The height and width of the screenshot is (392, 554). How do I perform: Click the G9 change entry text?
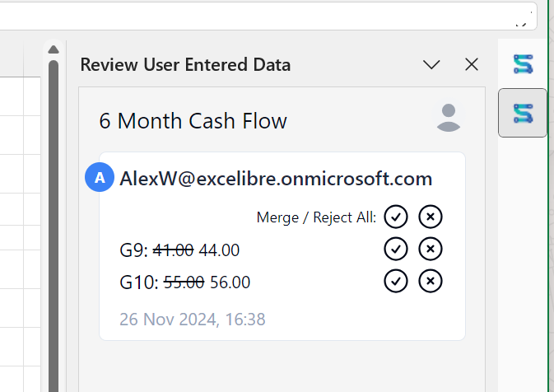[x=179, y=250]
